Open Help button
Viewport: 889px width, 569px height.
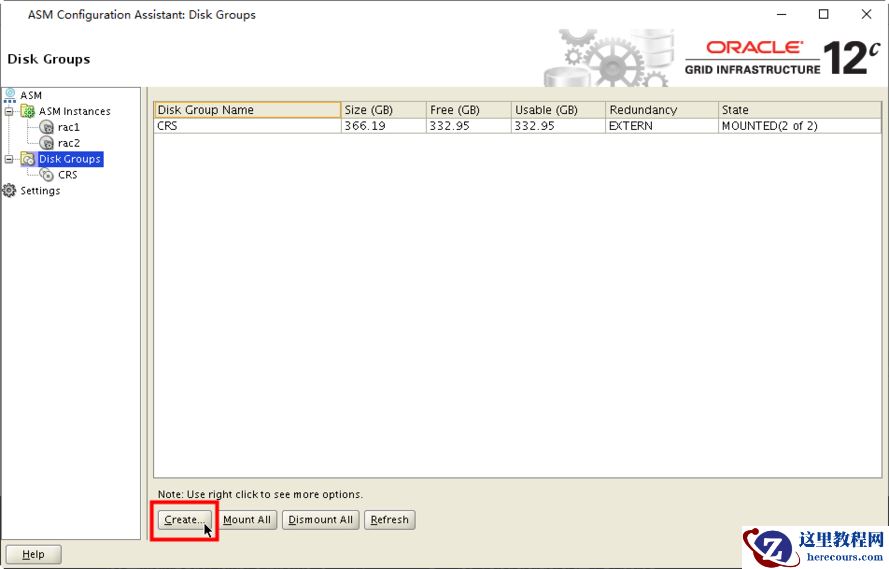tap(33, 554)
